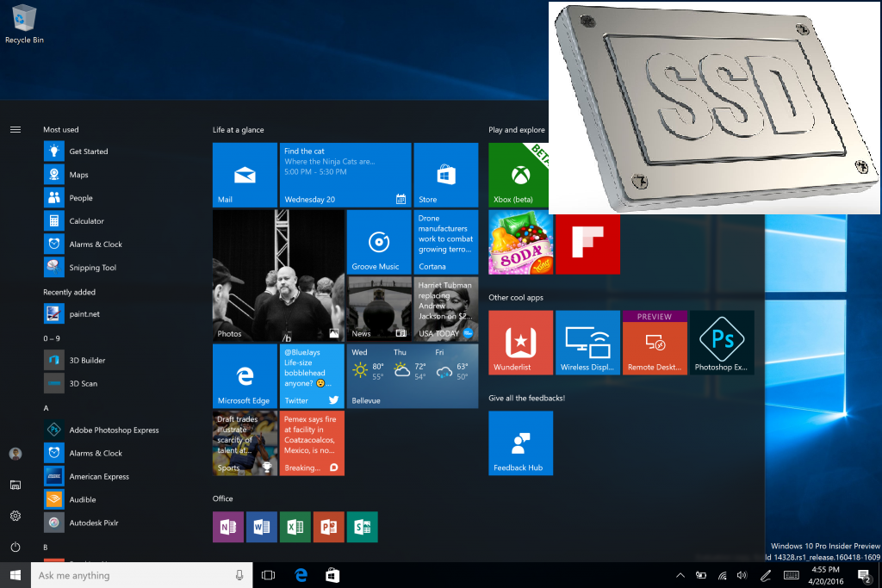
Task: Open the Mail tile
Action: [x=245, y=175]
